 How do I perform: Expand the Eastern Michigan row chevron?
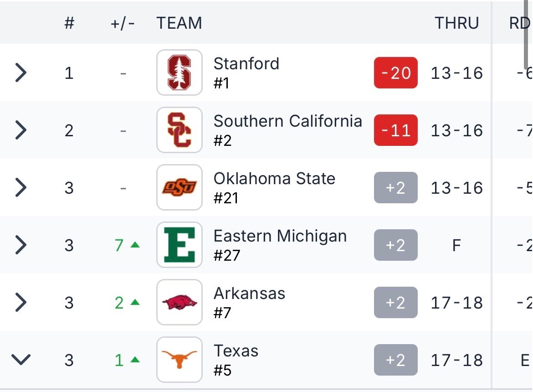coord(21,245)
